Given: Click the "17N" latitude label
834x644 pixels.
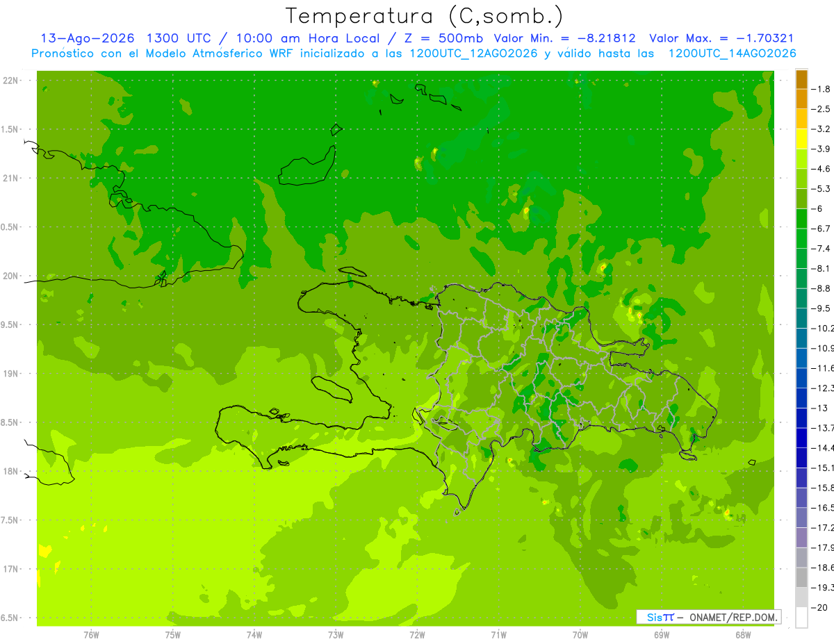Looking at the screenshot, I should tap(10, 569).
